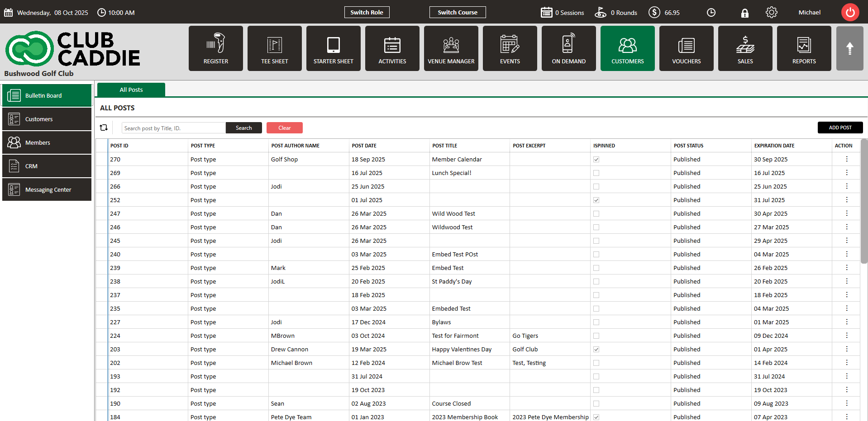Open the Tee Sheet module
The image size is (868, 421).
click(x=274, y=48)
